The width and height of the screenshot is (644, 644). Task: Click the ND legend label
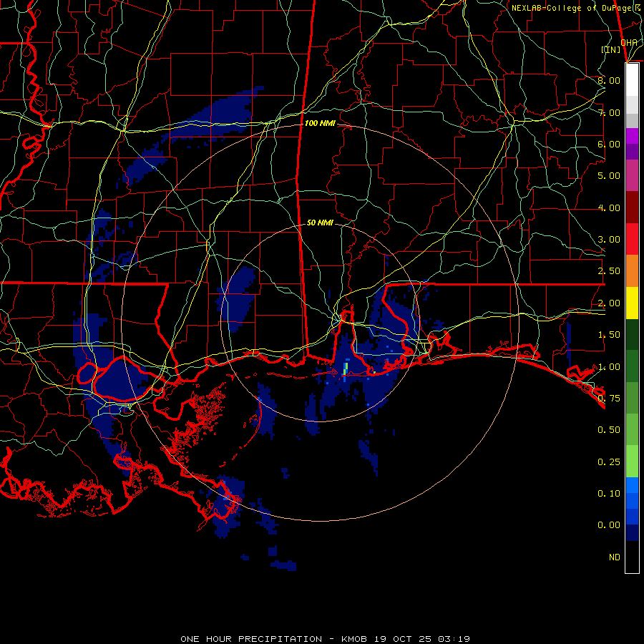click(615, 557)
